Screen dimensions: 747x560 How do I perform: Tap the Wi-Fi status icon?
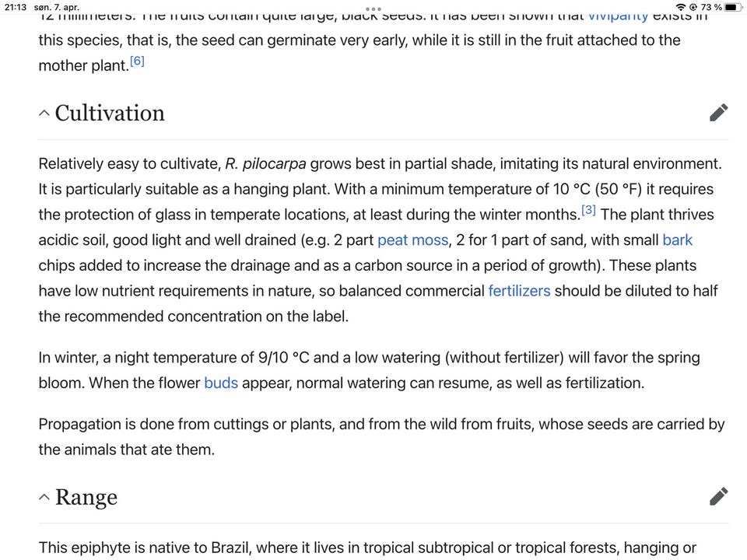pyautogui.click(x=681, y=7)
